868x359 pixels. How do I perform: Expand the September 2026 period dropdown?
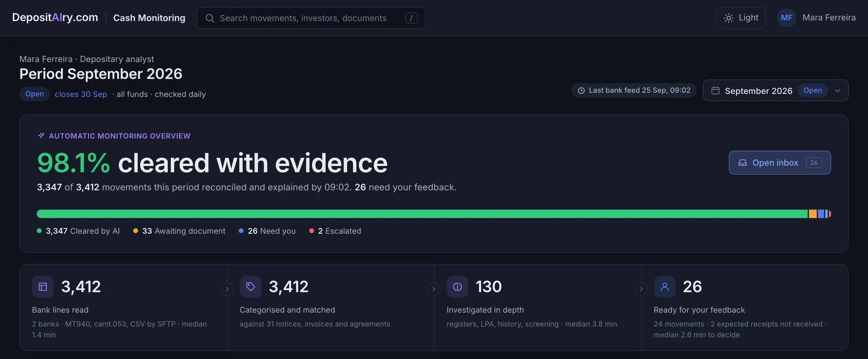pyautogui.click(x=775, y=90)
